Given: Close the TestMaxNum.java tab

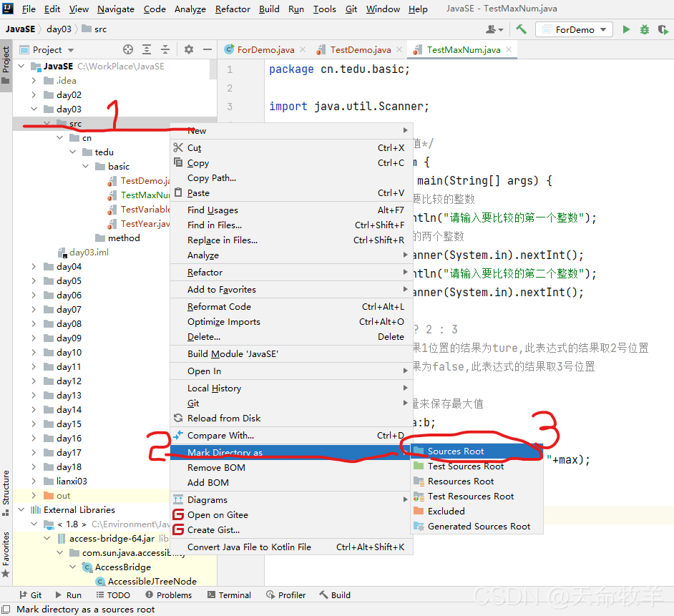Looking at the screenshot, I should point(509,49).
